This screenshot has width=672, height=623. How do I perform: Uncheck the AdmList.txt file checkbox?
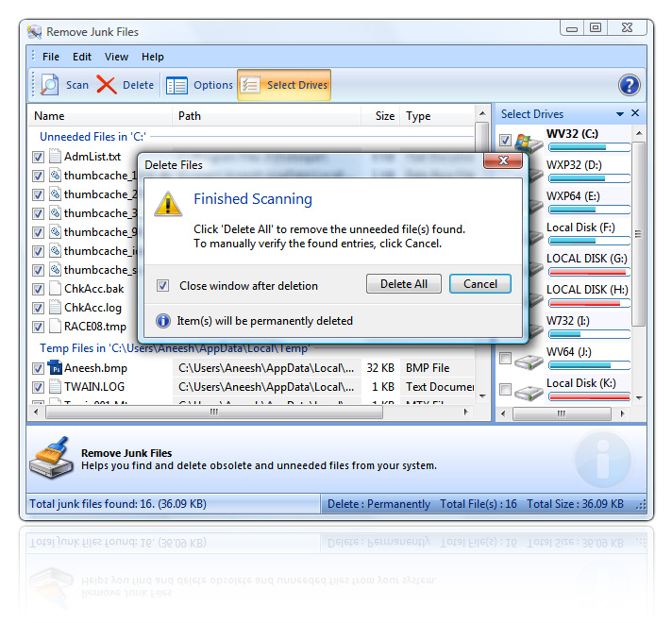[38, 157]
